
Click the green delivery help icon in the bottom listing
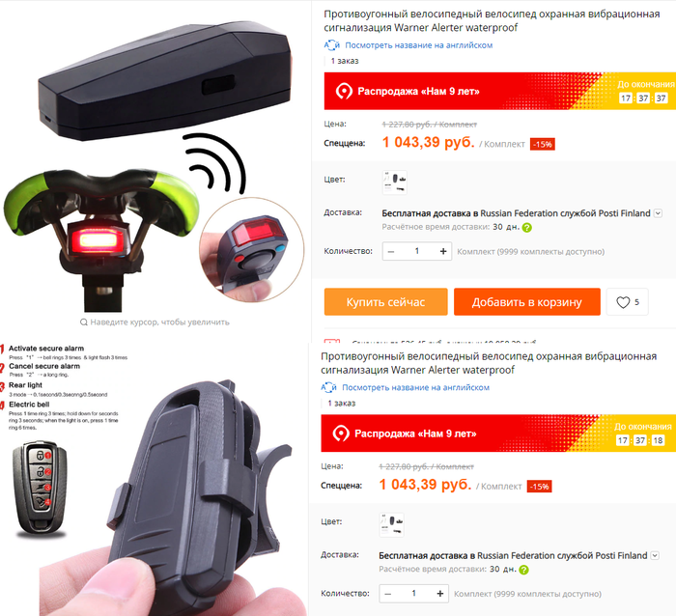pos(523,570)
